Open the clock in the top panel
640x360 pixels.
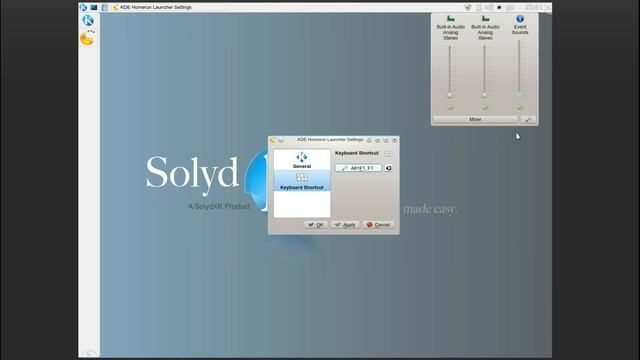click(533, 7)
